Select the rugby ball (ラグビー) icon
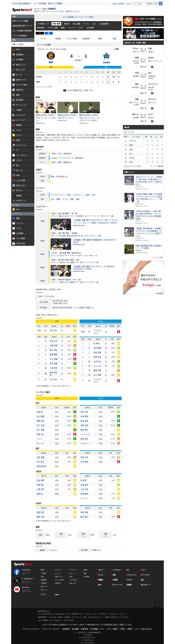This screenshot has height=644, width=175. point(13,160)
